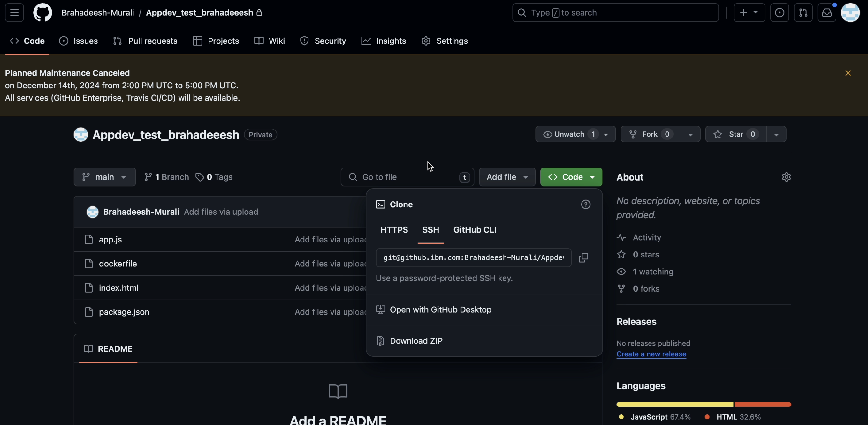Star this repository
This screenshot has width=868, height=425.
pyautogui.click(x=735, y=134)
